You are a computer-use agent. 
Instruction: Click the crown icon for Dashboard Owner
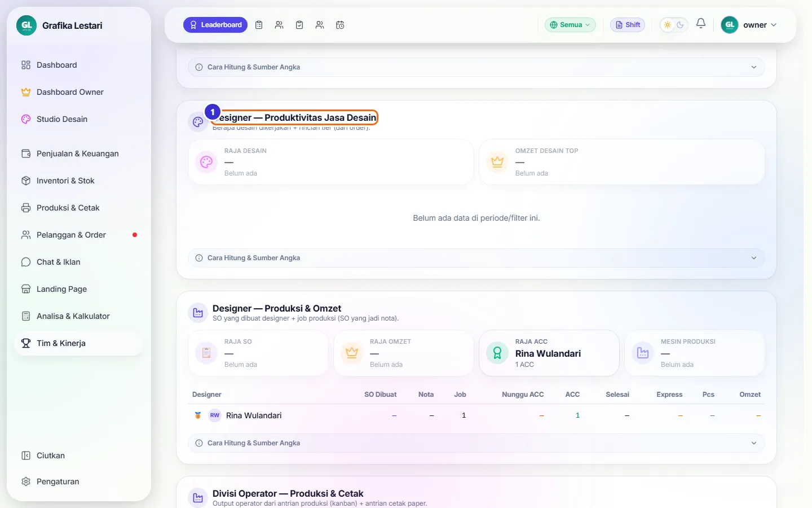click(26, 92)
